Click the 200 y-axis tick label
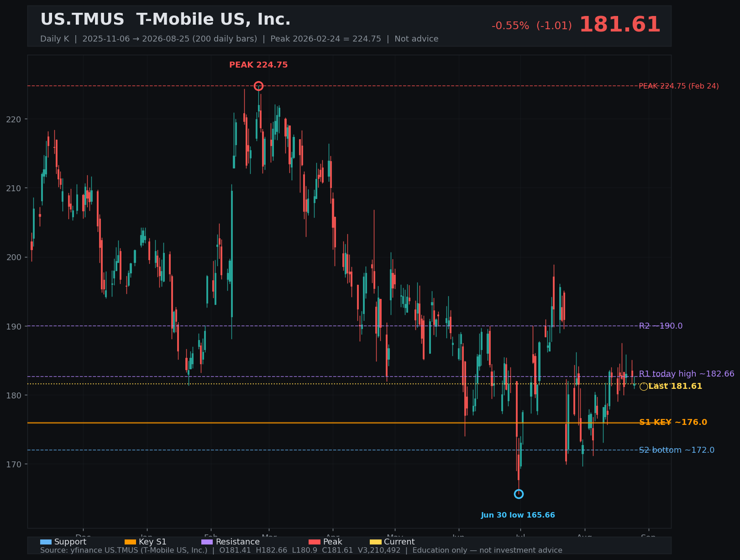The image size is (740, 560). 14,257
